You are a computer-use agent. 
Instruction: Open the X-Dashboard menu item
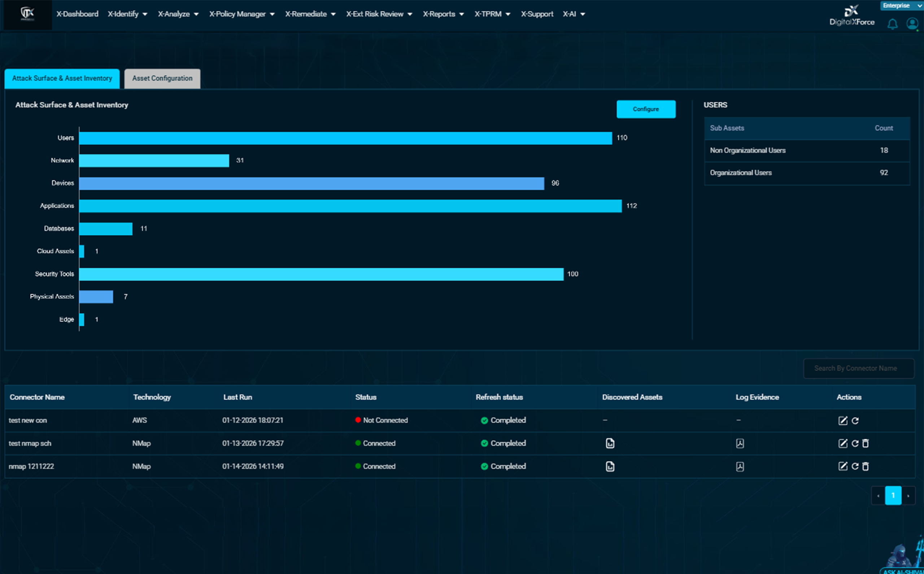77,14
